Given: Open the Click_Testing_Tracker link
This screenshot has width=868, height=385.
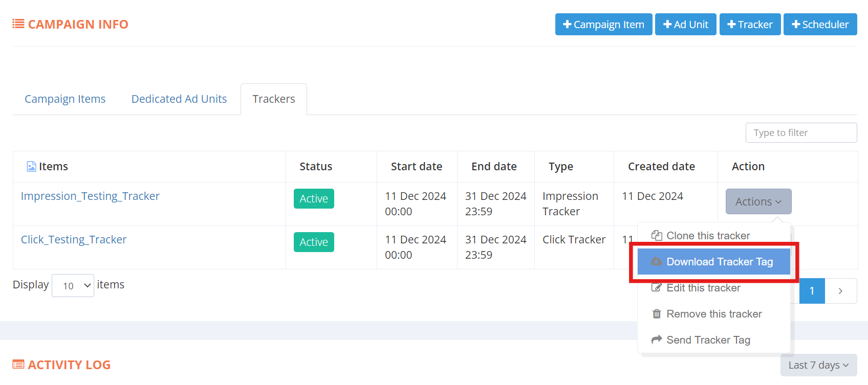Looking at the screenshot, I should pos(74,240).
